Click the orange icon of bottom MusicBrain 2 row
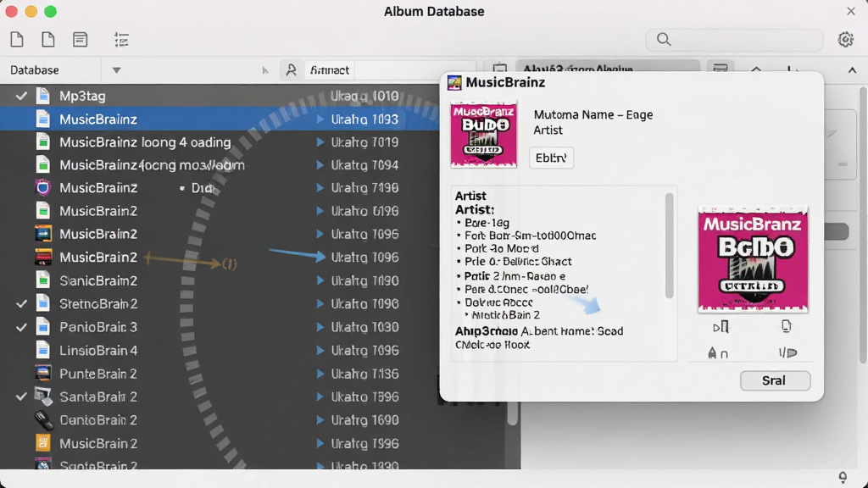 click(42, 443)
